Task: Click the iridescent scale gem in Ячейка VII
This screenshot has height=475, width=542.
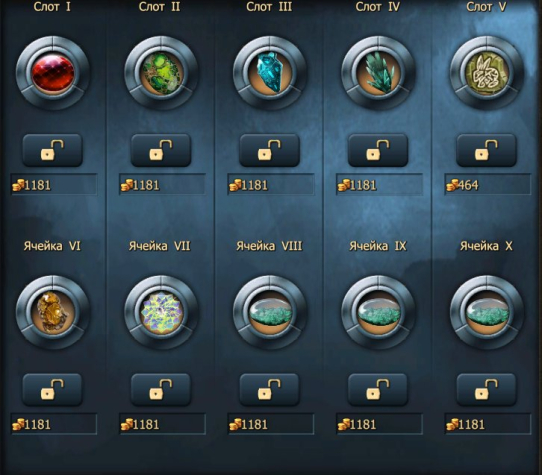Action: (x=161, y=312)
